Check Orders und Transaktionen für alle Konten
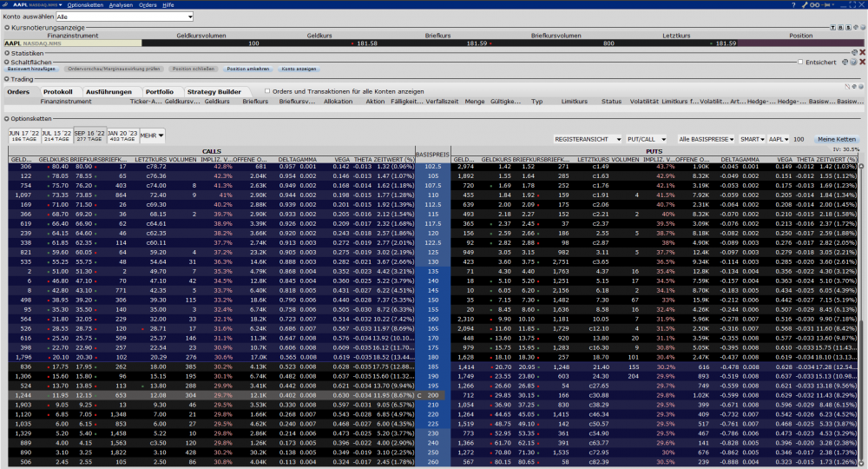 coord(266,91)
